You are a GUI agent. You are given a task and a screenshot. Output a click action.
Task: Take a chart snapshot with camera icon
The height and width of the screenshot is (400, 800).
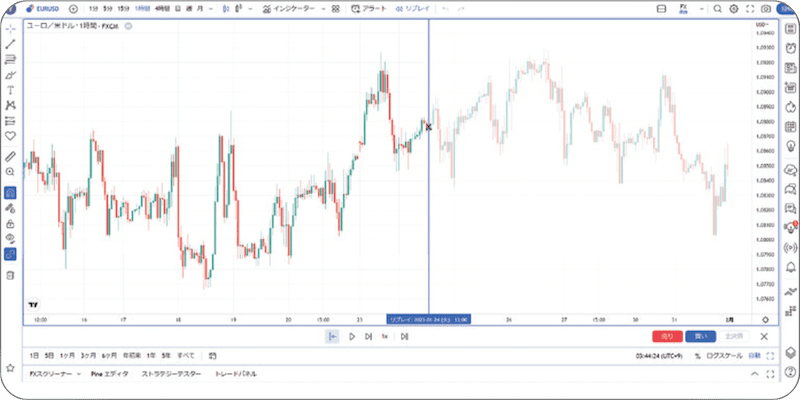point(765,9)
